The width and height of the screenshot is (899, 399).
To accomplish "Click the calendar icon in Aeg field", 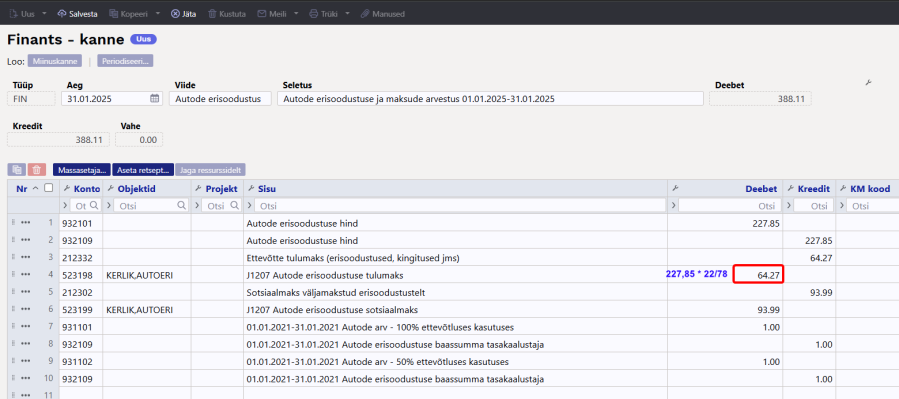I will click(154, 99).
